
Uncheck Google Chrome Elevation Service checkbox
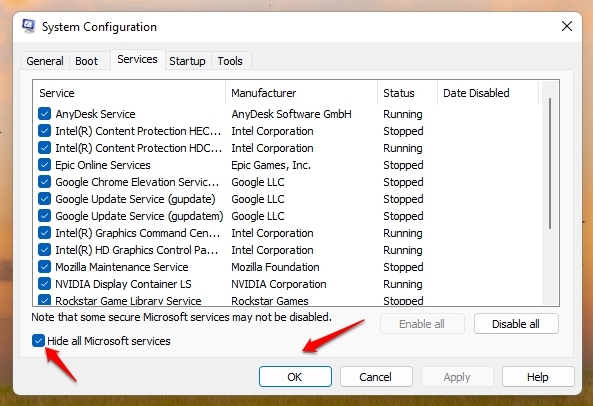pos(44,182)
